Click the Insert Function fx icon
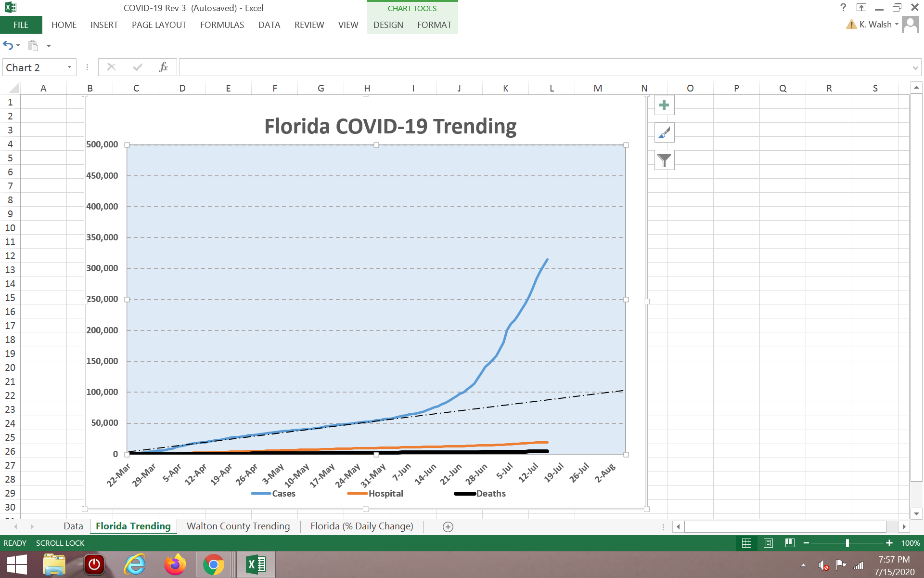 (163, 67)
